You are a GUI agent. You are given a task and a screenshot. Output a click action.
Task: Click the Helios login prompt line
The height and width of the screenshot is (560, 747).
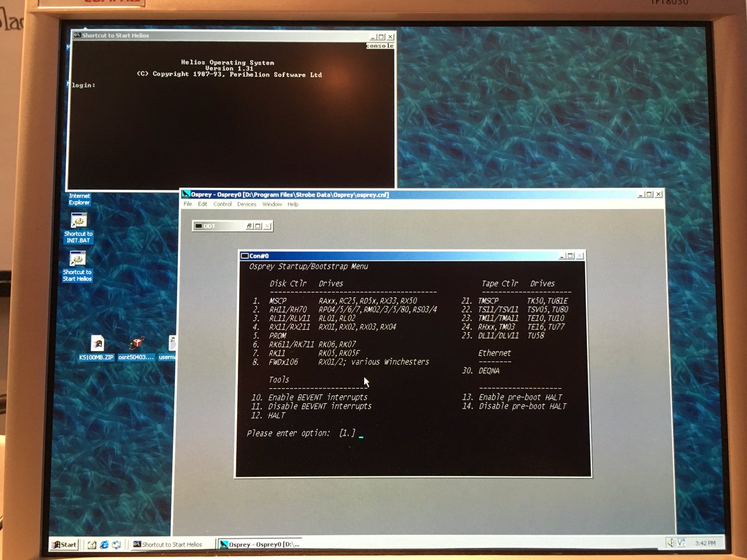point(83,85)
